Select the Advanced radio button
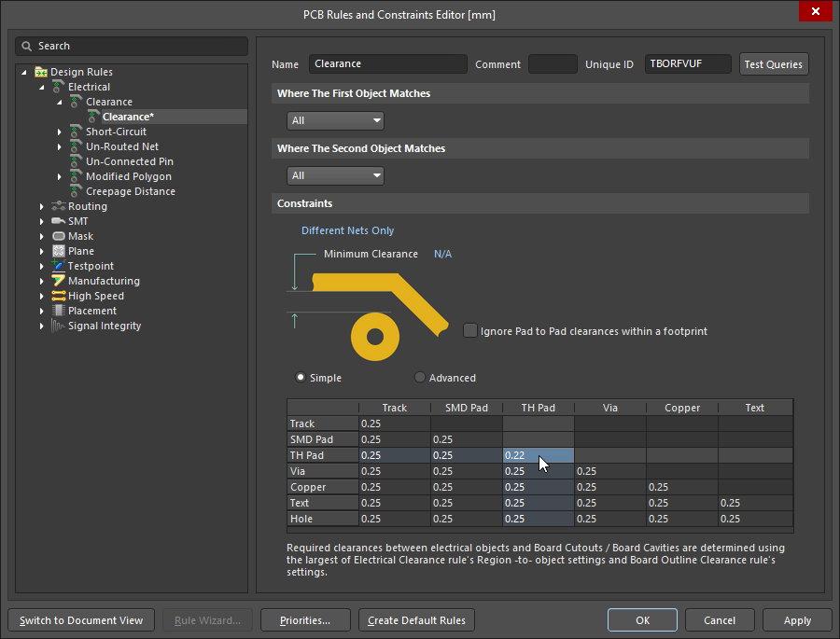The height and width of the screenshot is (639, 840). [419, 378]
